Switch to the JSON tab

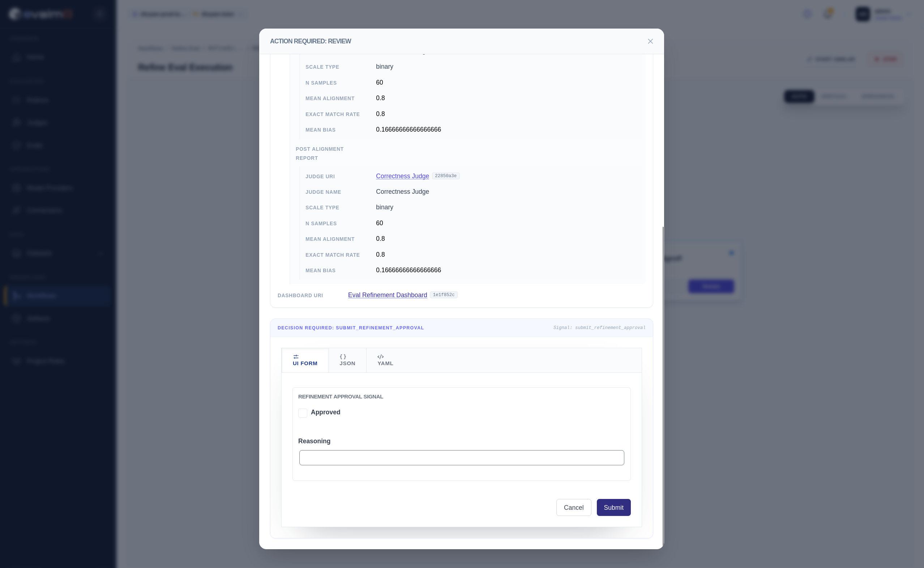[347, 360]
